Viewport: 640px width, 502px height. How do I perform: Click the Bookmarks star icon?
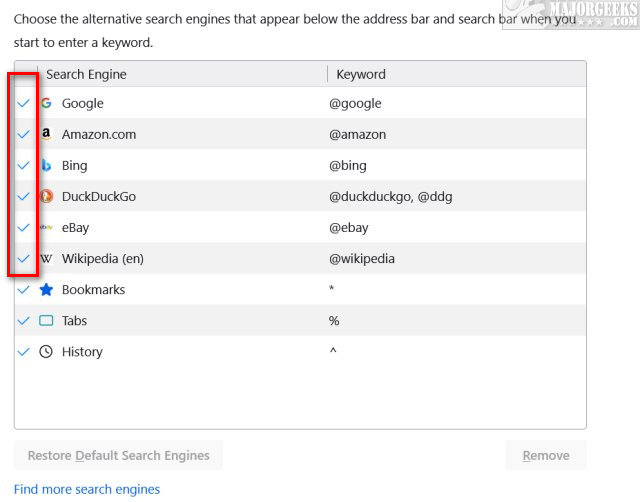pyautogui.click(x=46, y=290)
